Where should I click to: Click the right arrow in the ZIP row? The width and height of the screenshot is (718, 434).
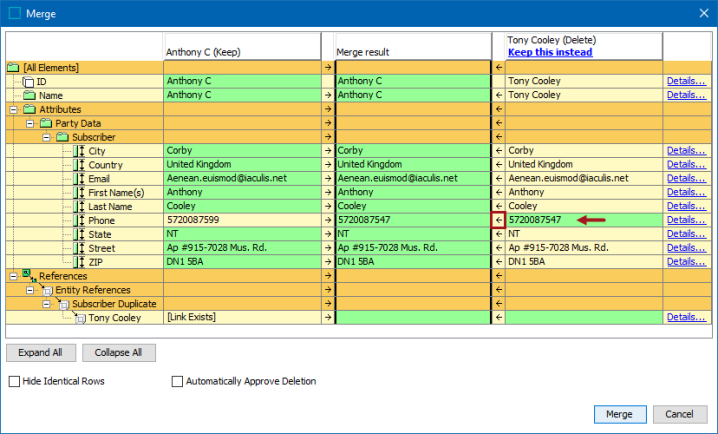coord(328,262)
